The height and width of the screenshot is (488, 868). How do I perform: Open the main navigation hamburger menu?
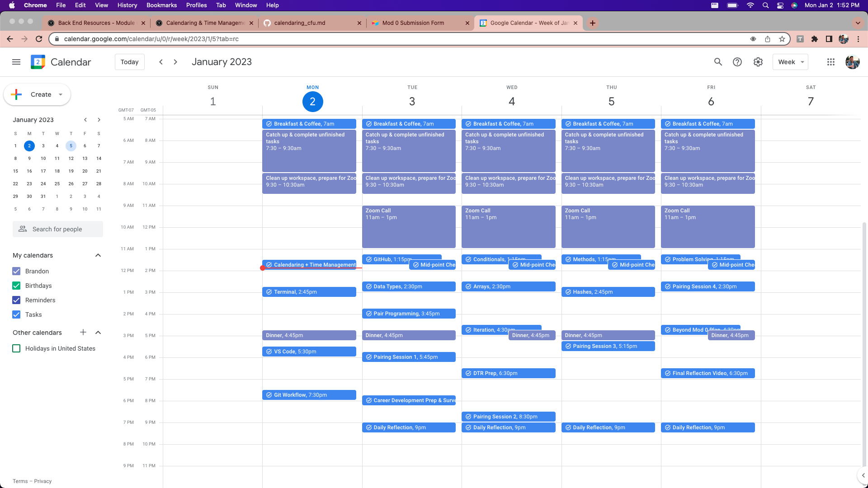click(x=16, y=62)
